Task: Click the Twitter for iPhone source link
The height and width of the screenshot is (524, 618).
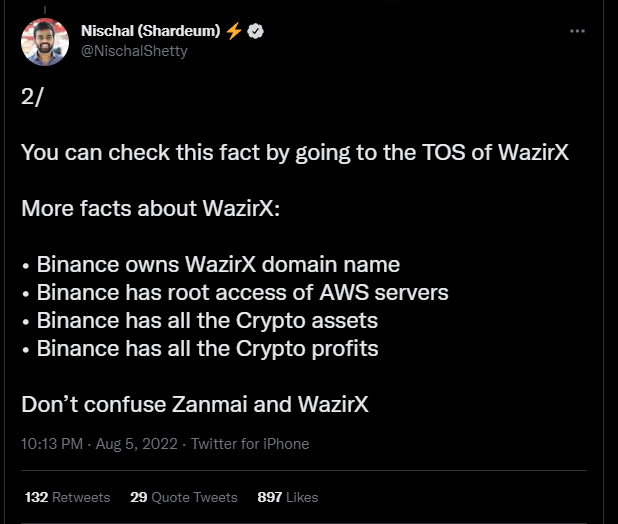Action: point(250,444)
